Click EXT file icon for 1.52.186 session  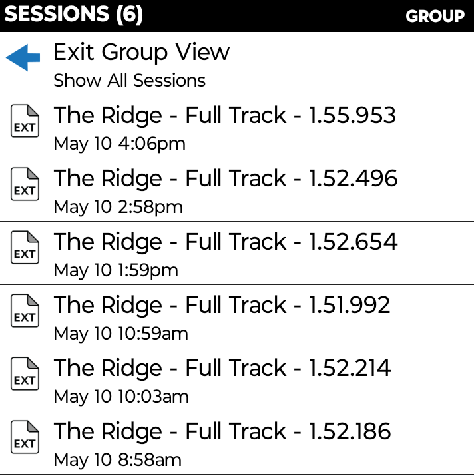(x=25, y=437)
